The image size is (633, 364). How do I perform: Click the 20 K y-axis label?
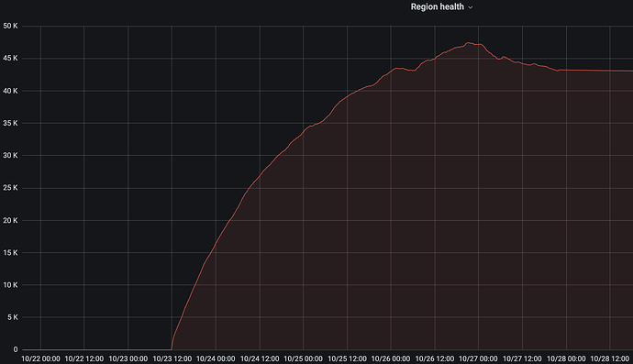[10, 220]
